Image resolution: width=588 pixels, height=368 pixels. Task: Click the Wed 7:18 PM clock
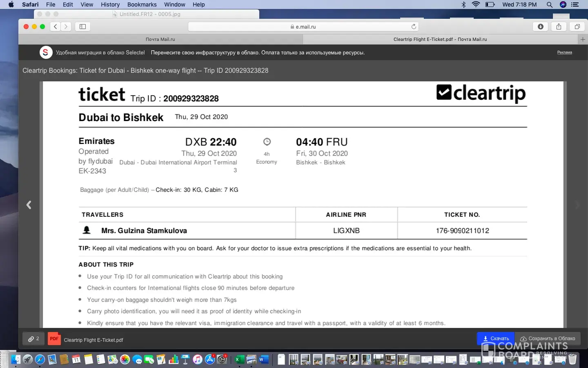tap(519, 4)
